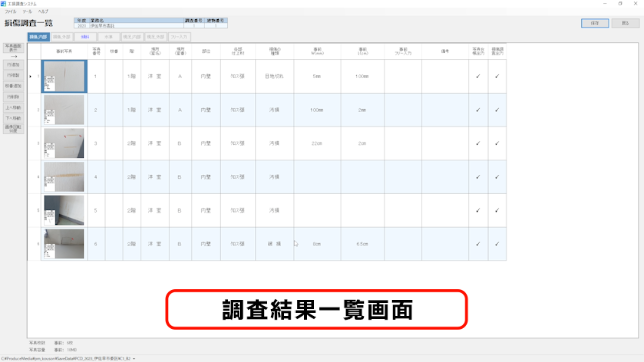Click the 行複製 button
Viewport: 644px width, 362px height.
coord(13,75)
